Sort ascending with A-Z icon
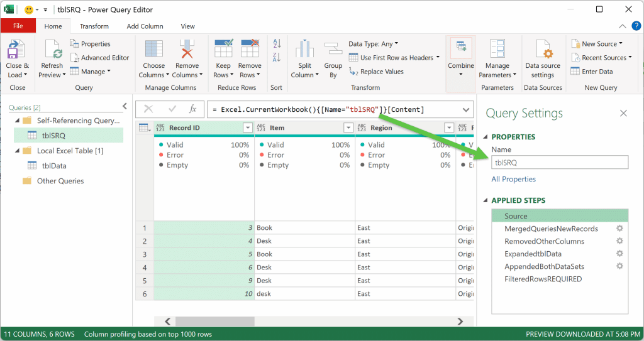Screen dimensions: 644x341 coord(277,43)
